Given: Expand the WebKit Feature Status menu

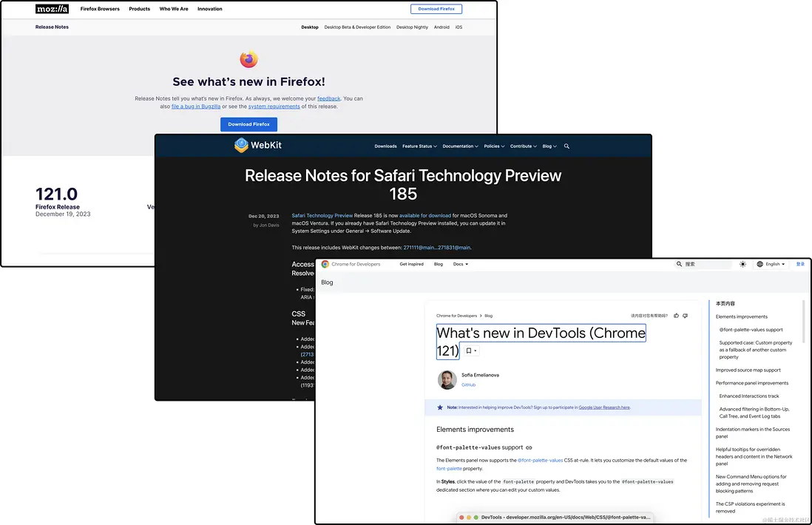Looking at the screenshot, I should coord(419,146).
